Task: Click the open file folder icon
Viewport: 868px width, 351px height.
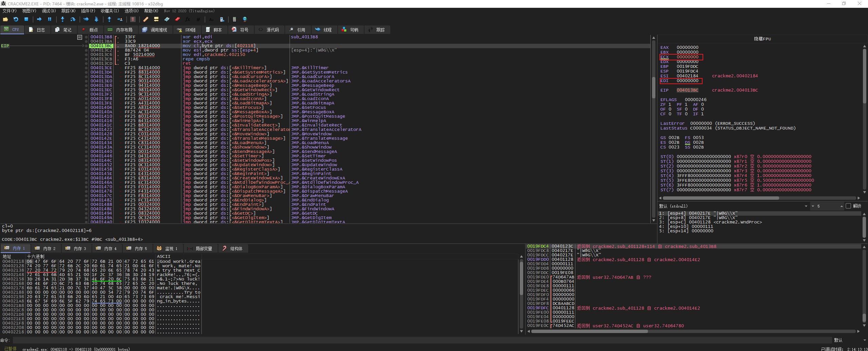Action: [5, 19]
